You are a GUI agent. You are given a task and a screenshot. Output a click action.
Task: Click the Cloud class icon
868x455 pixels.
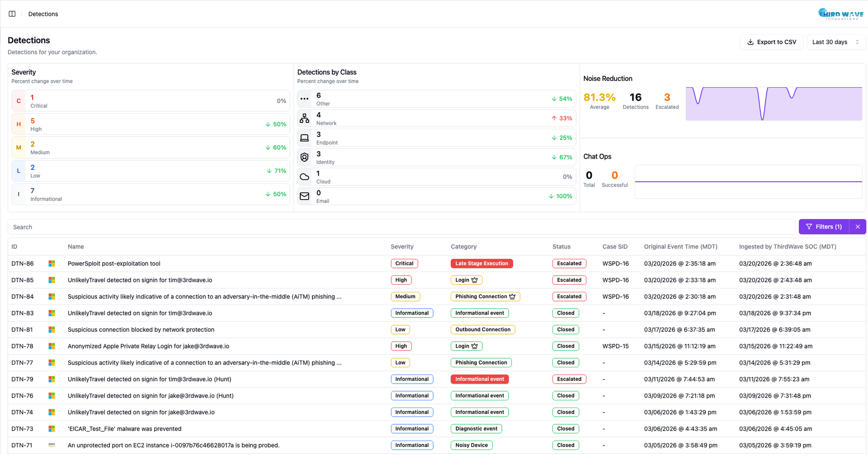click(305, 177)
